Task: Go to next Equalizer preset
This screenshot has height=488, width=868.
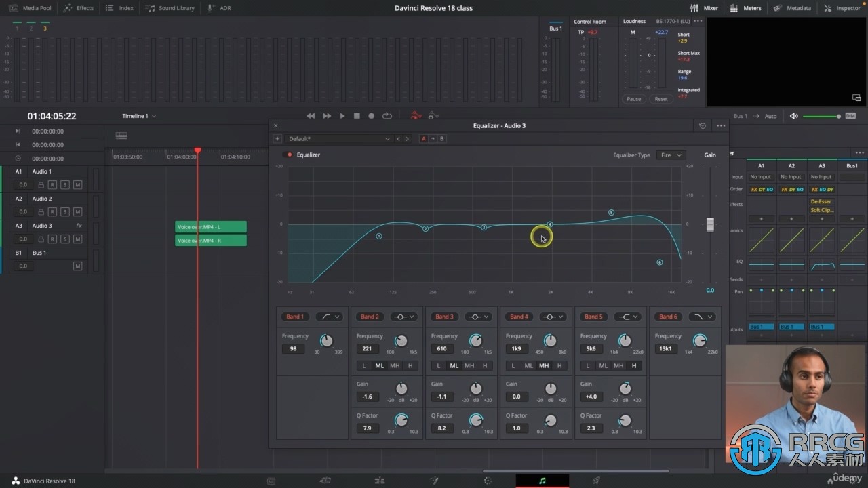Action: pyautogui.click(x=407, y=138)
